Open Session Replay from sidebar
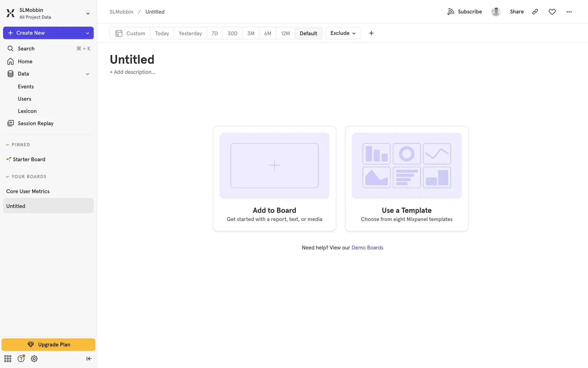 36,123
